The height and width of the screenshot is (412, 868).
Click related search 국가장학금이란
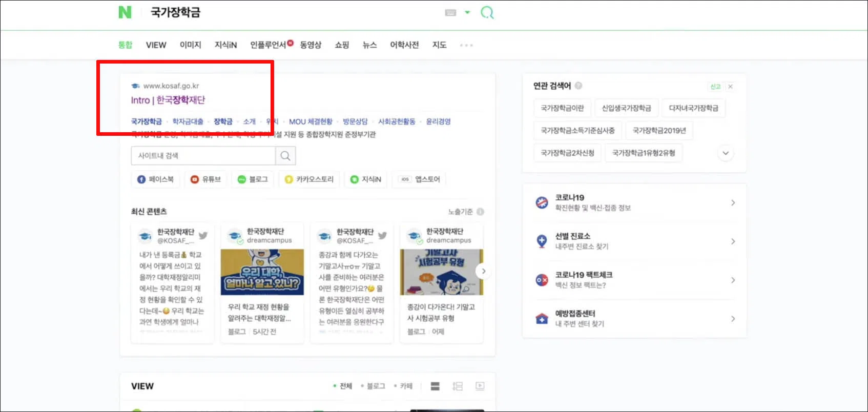(562, 108)
